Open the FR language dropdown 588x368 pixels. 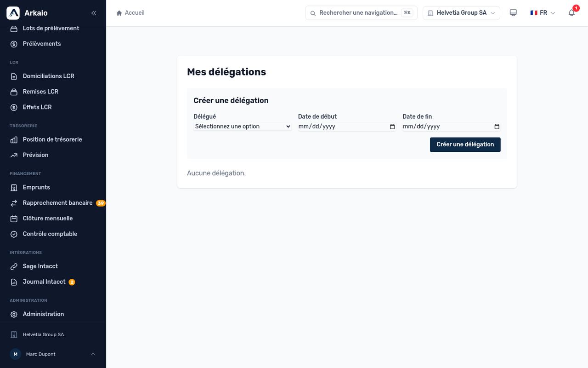[543, 13]
